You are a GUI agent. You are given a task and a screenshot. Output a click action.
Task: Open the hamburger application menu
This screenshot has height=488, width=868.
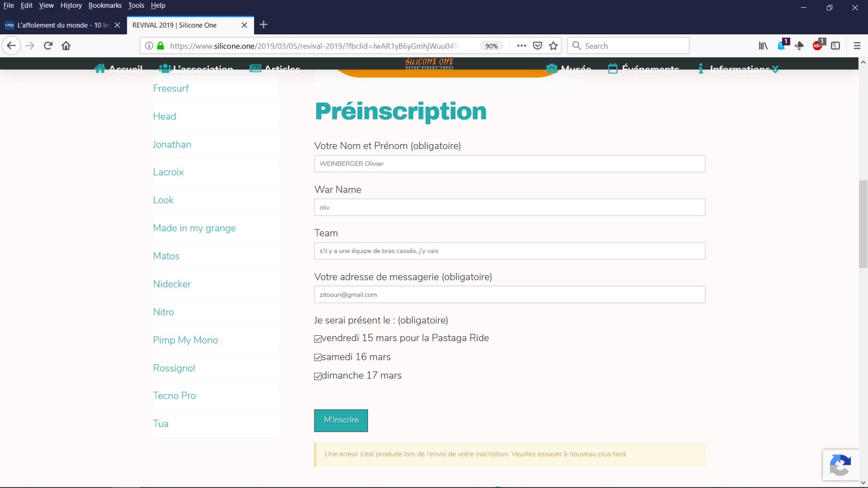click(x=857, y=46)
